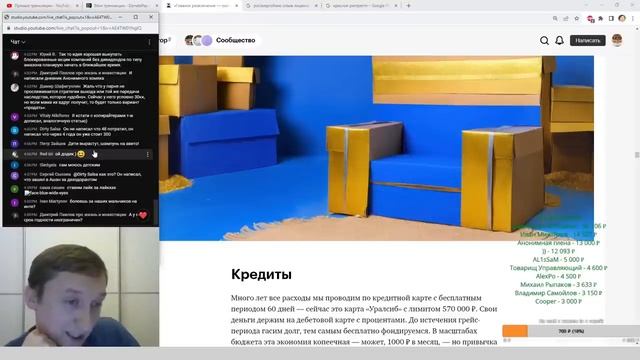Click the lock icon in the popup address bar

click(8, 28)
